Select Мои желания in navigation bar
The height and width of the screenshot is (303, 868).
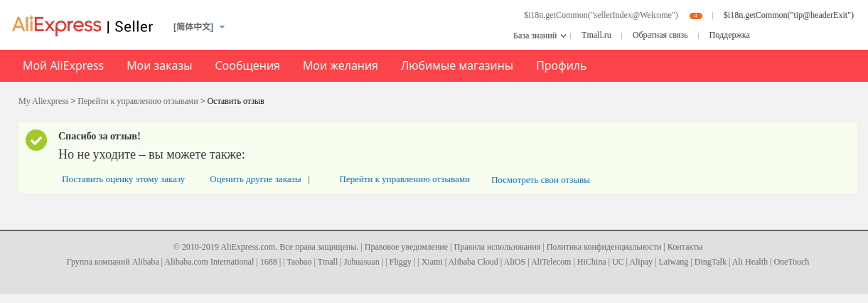[341, 65]
